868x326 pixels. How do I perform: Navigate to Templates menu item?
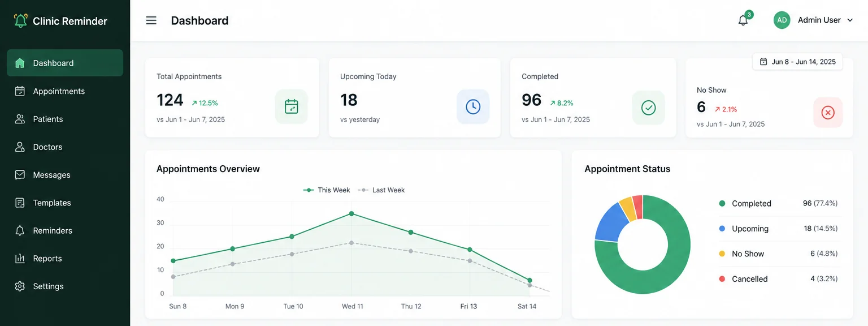[65, 203]
